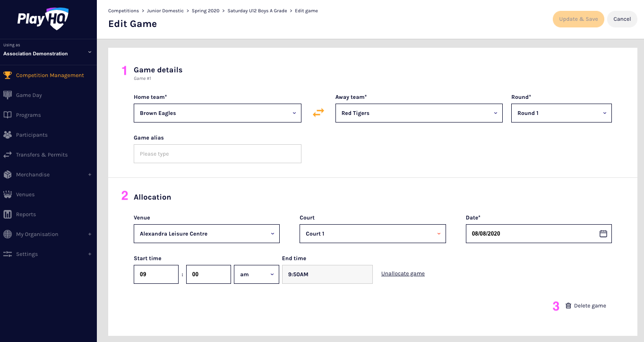Click the Game #1 label
Image resolution: width=644 pixels, height=342 pixels.
[142, 79]
